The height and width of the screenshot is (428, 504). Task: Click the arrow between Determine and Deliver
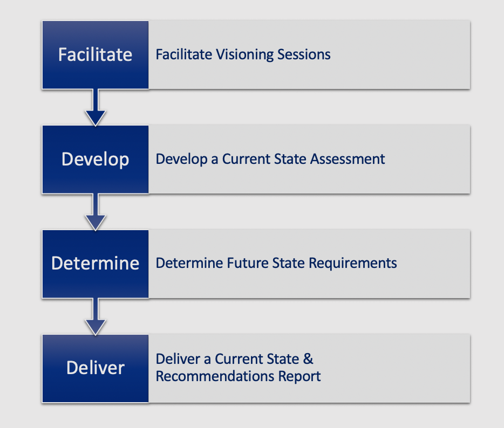(x=96, y=316)
